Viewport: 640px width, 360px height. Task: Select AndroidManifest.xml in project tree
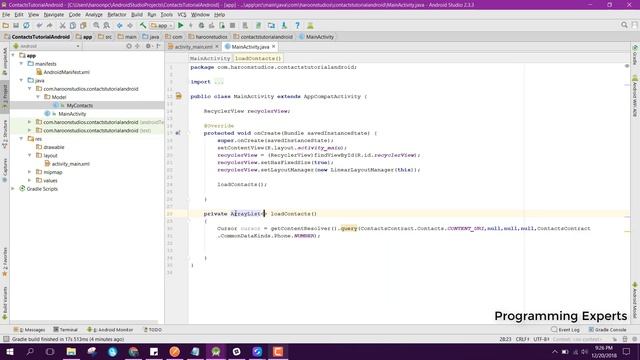point(66,72)
